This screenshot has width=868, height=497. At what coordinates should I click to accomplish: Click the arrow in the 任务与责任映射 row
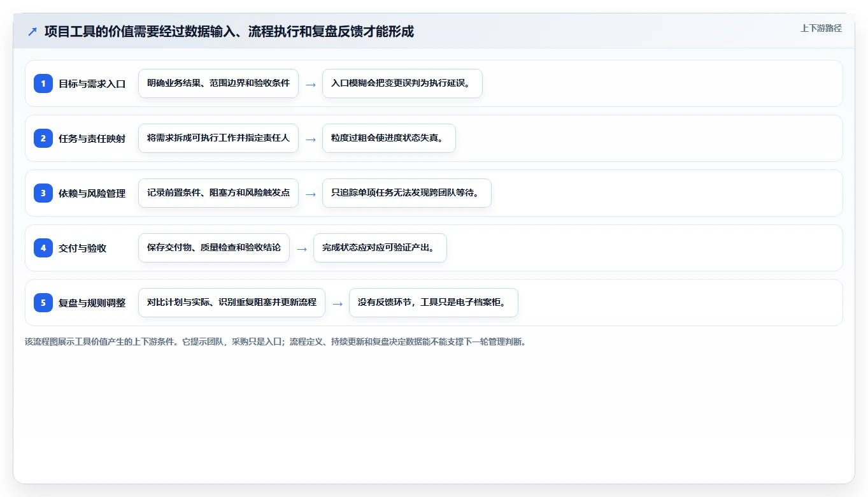click(x=311, y=140)
